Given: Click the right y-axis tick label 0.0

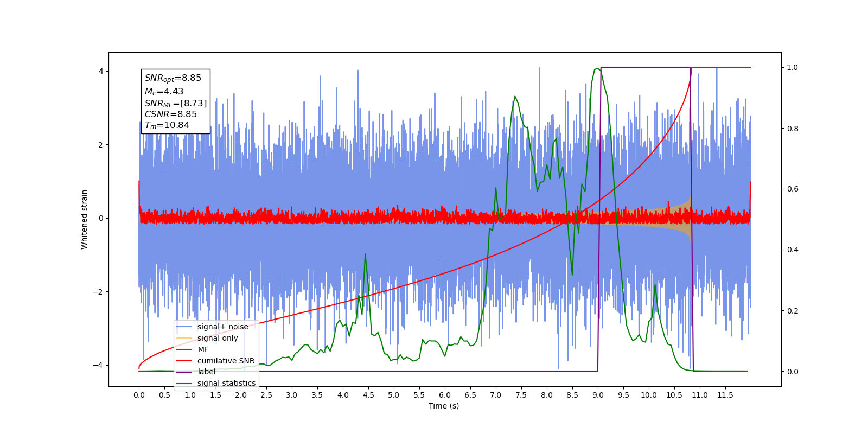Looking at the screenshot, I should pyautogui.click(x=793, y=372).
